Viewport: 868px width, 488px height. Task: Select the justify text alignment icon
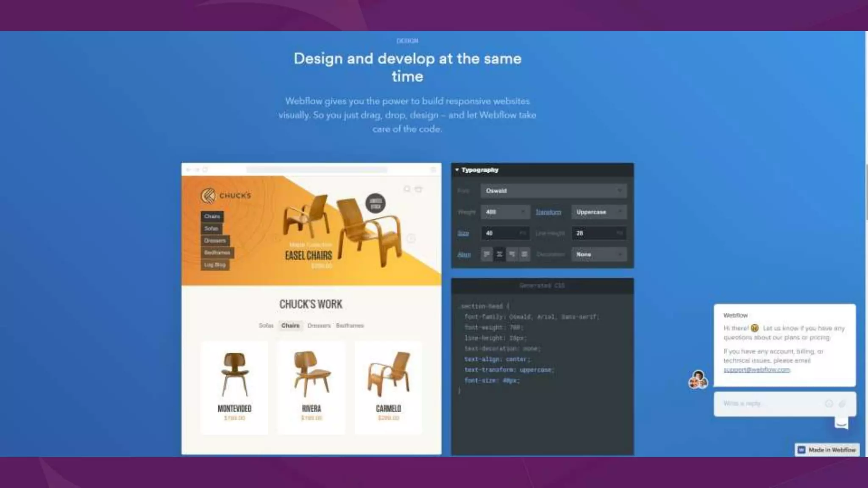click(x=524, y=254)
